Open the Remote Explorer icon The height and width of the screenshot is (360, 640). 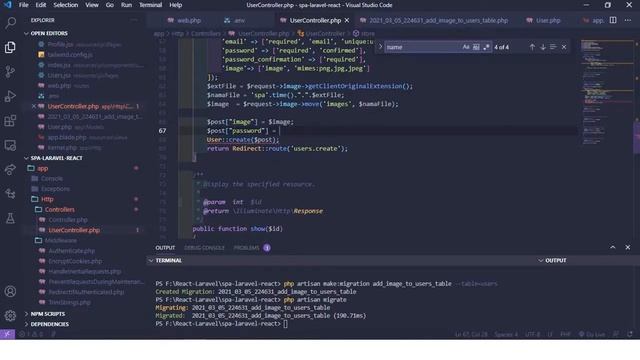(x=10, y=145)
